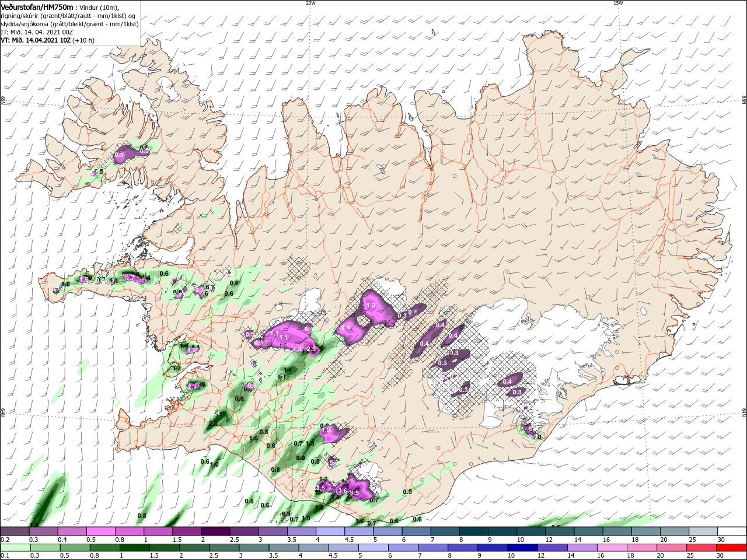The image size is (747, 560).
Task: Pick the upper snow scale swatch labeled 0.3
Action: tap(43, 531)
